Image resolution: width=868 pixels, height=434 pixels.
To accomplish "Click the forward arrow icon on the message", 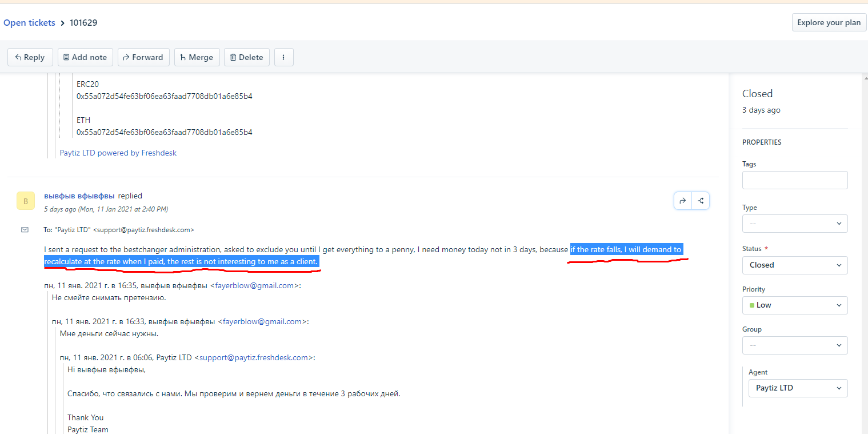I will click(x=683, y=201).
